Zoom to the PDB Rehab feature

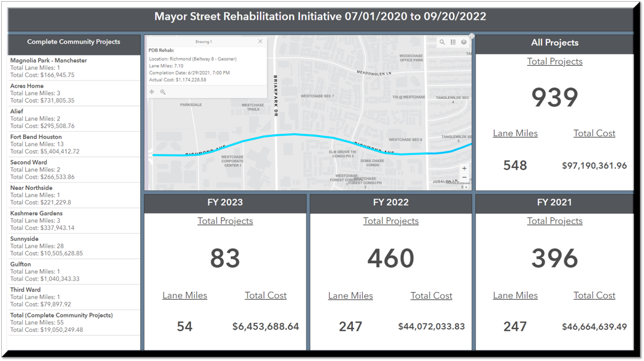point(163,92)
